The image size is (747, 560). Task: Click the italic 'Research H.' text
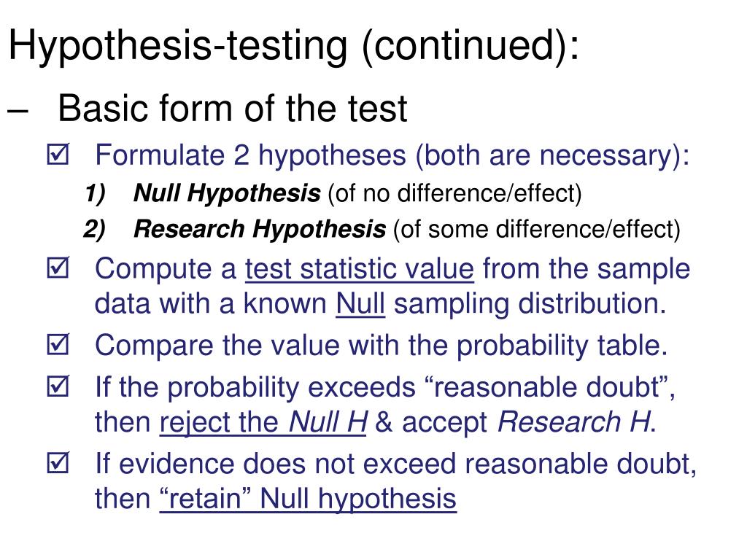pyautogui.click(x=577, y=422)
